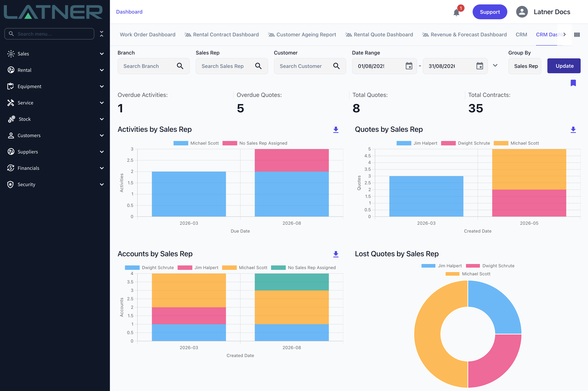This screenshot has width=588, height=391.
Task: Click the Search menu input field
Action: click(49, 34)
